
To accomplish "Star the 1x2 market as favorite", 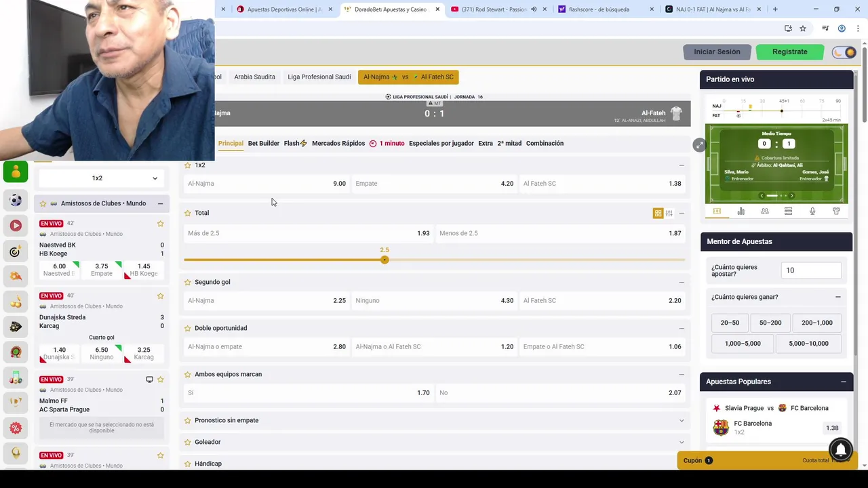I will [x=188, y=165].
